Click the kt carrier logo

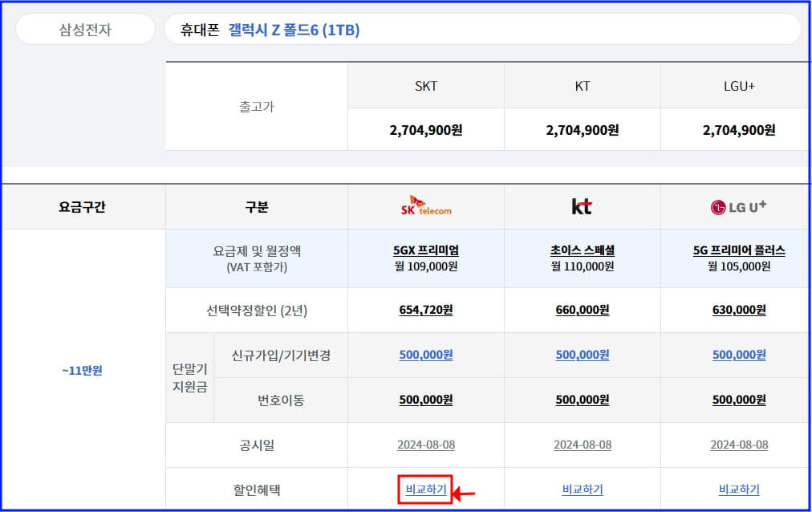coord(582,206)
